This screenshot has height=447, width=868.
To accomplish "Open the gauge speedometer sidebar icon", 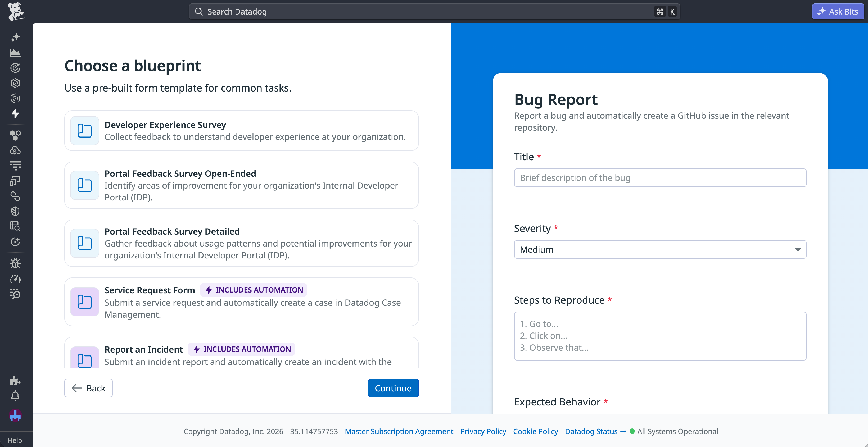I will click(x=15, y=279).
